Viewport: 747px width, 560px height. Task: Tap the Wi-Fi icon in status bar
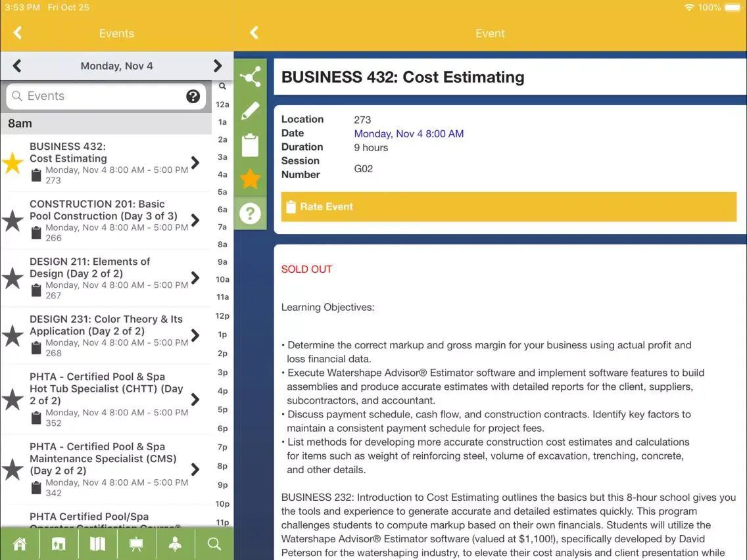[x=689, y=8]
